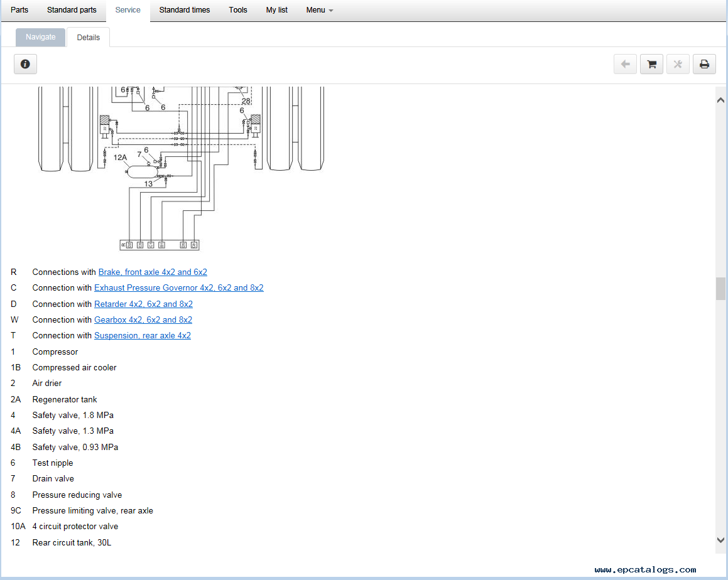Print the current page
The height and width of the screenshot is (580, 728).
pyautogui.click(x=704, y=64)
